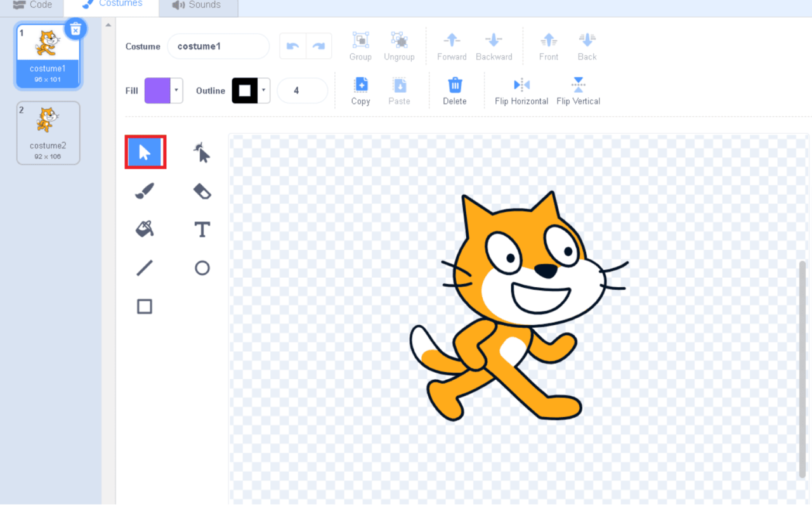812x506 pixels.
Task: Switch to the Code tab
Action: click(32, 5)
